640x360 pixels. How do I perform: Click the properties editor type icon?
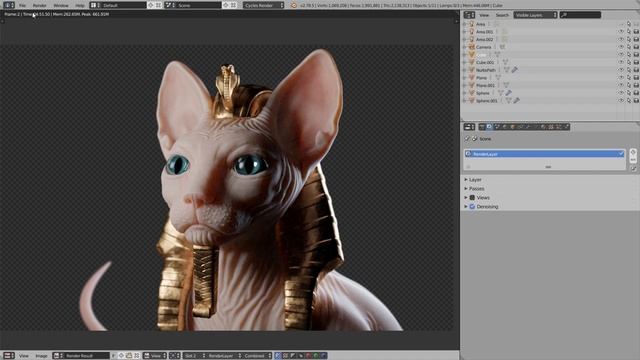[469, 127]
